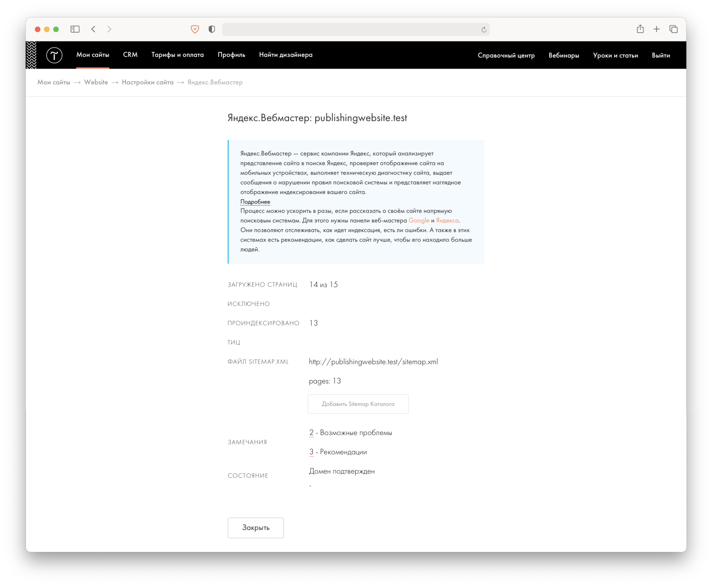Go to Website breadcrumb
Viewport: 712px width, 588px height.
96,82
